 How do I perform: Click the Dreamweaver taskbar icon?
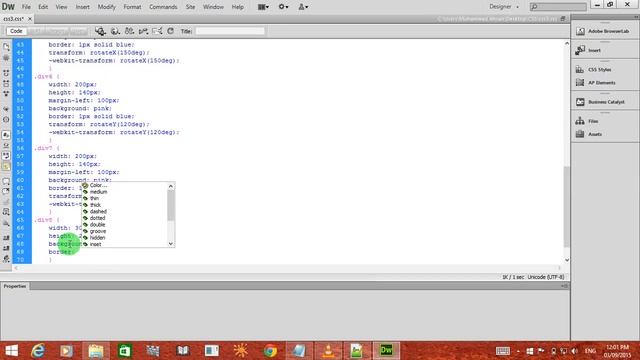[386, 351]
